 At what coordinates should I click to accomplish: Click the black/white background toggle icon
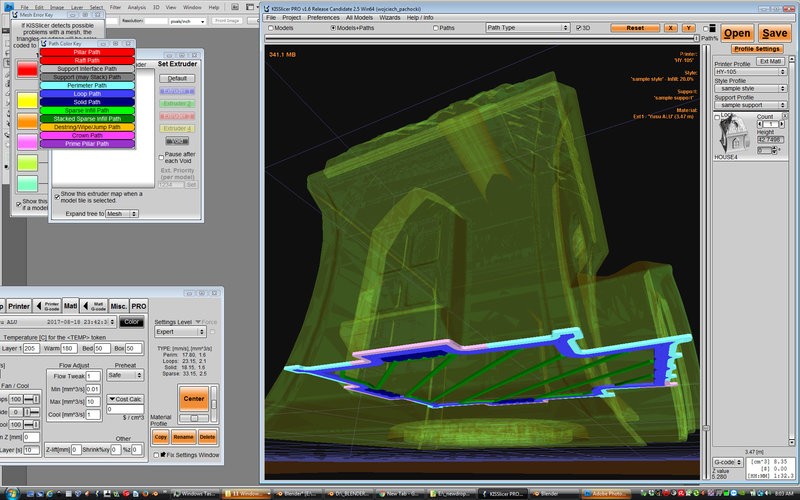coord(712,29)
